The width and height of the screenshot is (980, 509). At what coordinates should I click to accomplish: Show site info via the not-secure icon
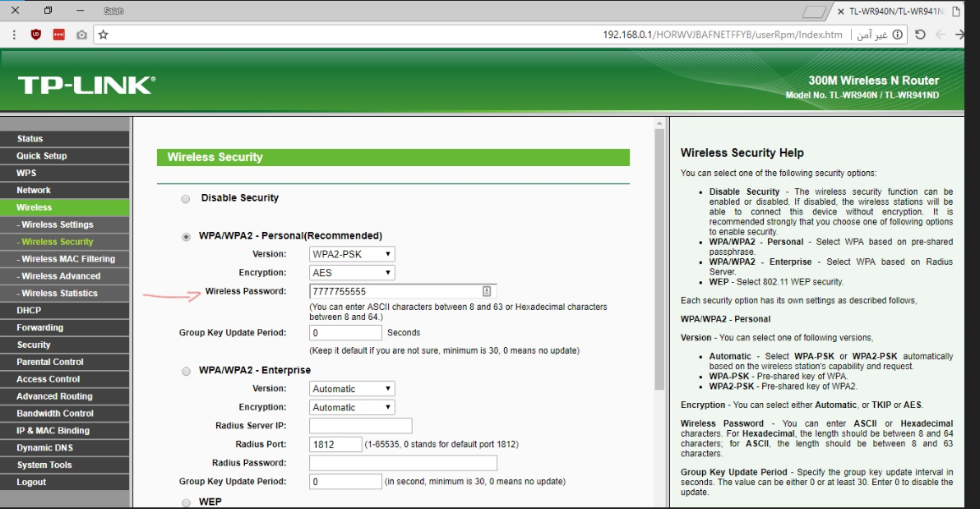point(898,35)
